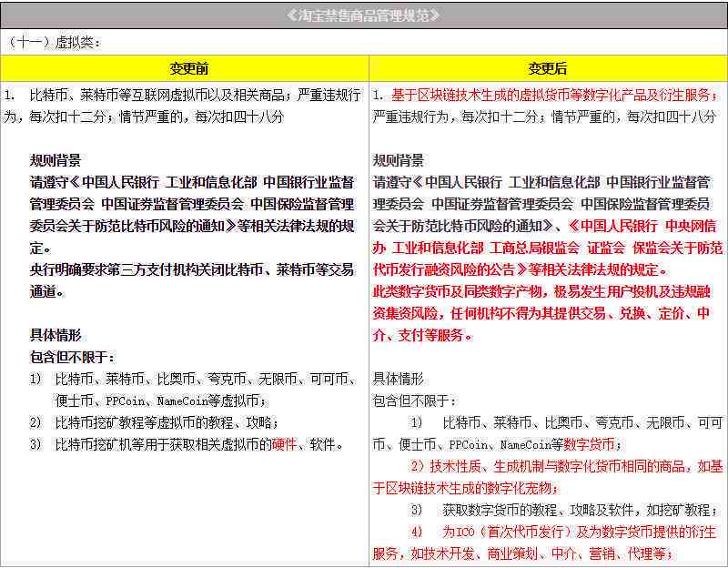Image resolution: width=728 pixels, height=568 pixels.
Task: Click the red word 硬件 in left column
Action: (x=284, y=444)
